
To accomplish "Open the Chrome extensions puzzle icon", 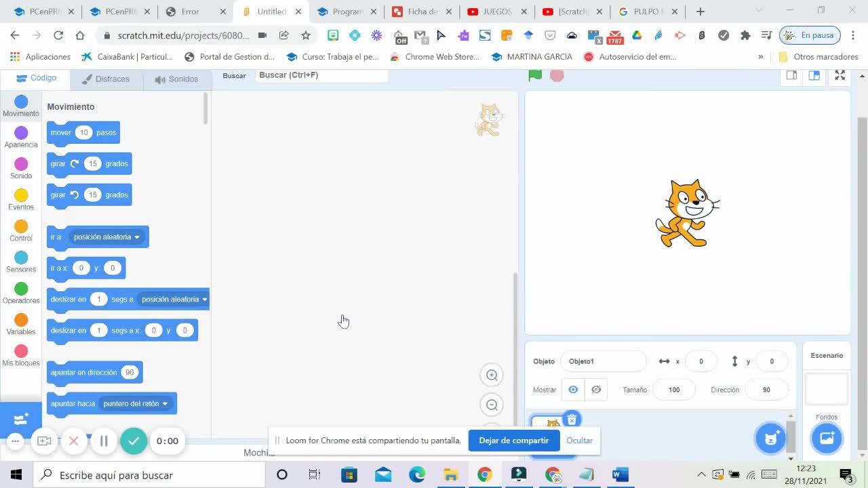I will click(x=745, y=35).
